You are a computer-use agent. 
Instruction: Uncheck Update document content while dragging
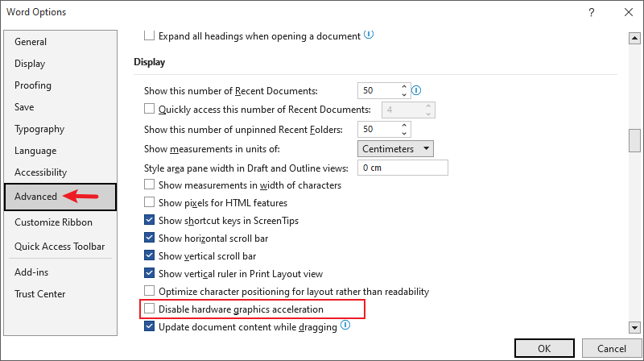149,326
